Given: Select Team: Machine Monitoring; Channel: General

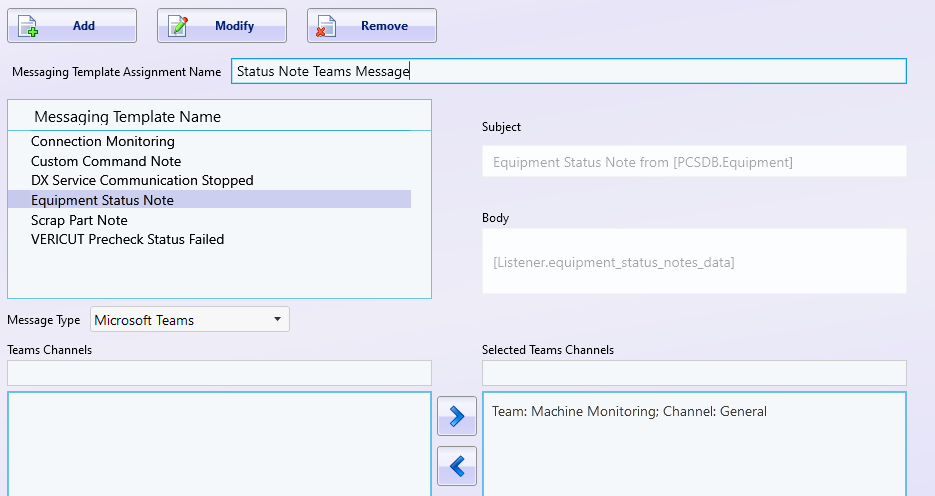Looking at the screenshot, I should pos(629,411).
